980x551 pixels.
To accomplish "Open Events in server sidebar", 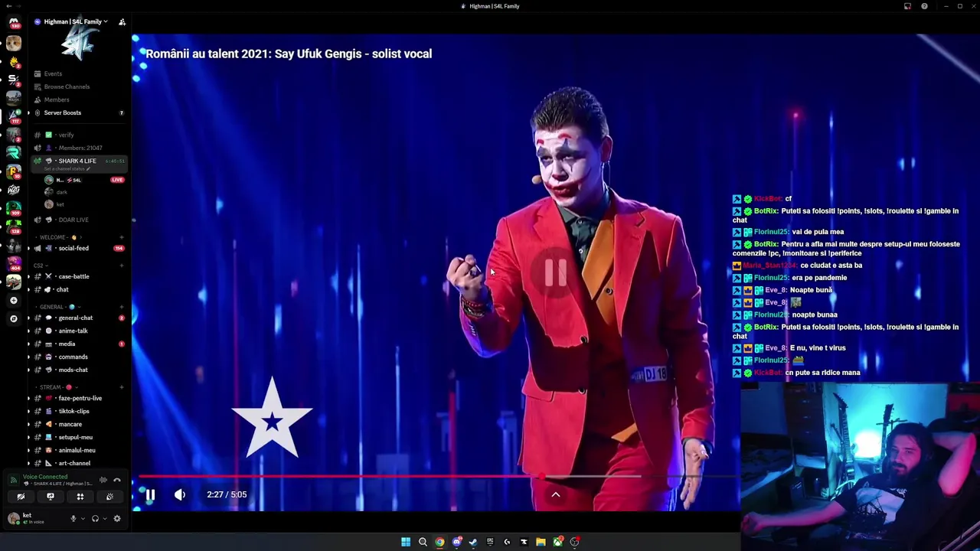I will pyautogui.click(x=79, y=73).
